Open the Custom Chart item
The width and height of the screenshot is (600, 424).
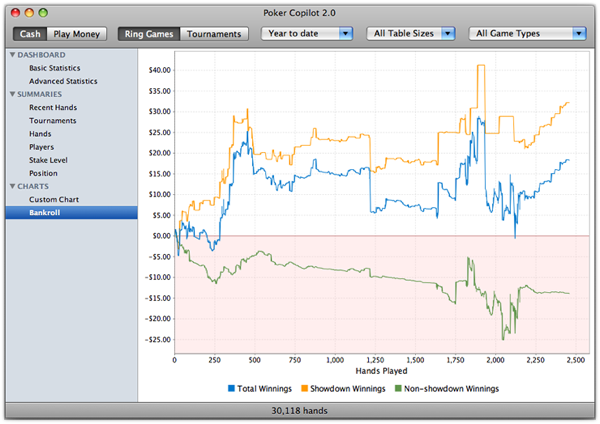pyautogui.click(x=54, y=199)
